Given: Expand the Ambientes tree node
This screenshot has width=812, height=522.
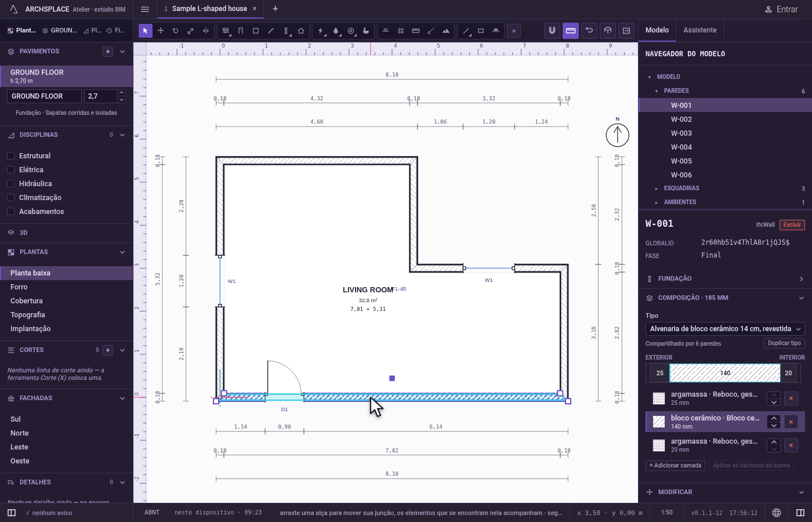Looking at the screenshot, I should (x=657, y=202).
